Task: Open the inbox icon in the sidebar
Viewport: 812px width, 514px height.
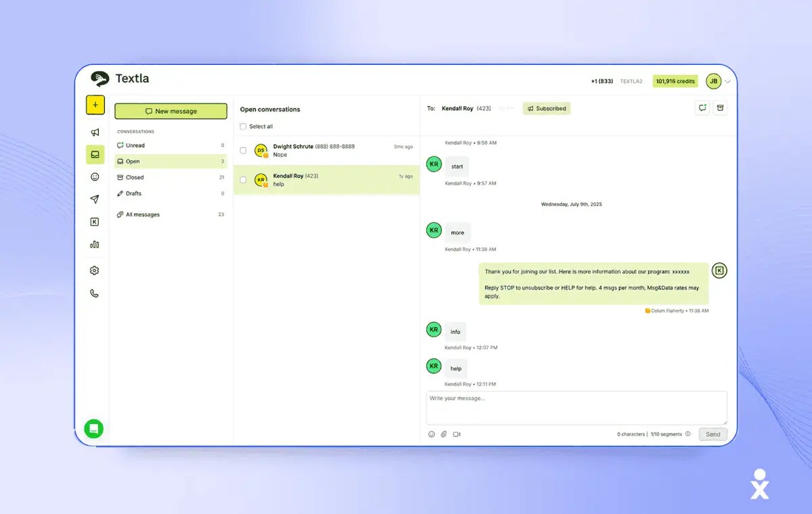Action: (95, 154)
